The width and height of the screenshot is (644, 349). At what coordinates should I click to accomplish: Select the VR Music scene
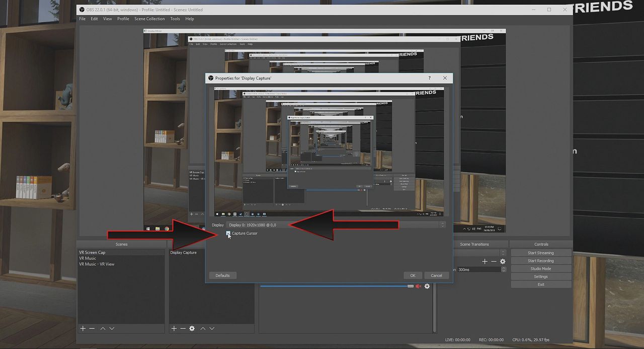tap(88, 258)
